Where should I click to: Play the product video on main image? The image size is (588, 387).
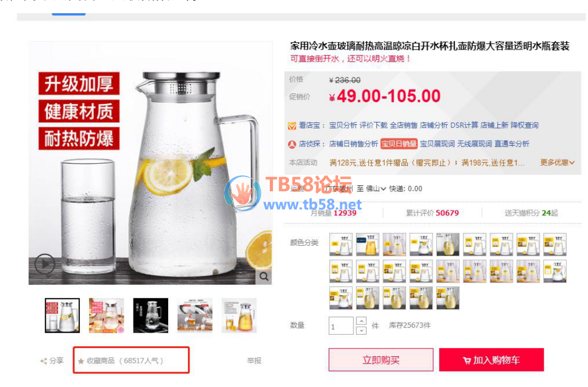tap(45, 264)
